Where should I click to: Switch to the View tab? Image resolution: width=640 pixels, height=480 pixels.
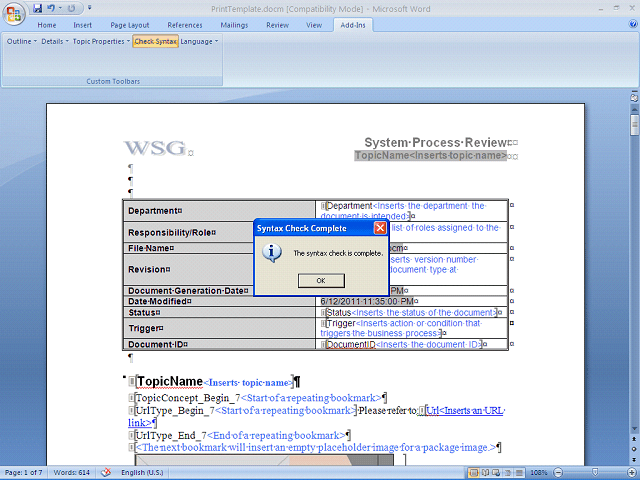pos(314,25)
